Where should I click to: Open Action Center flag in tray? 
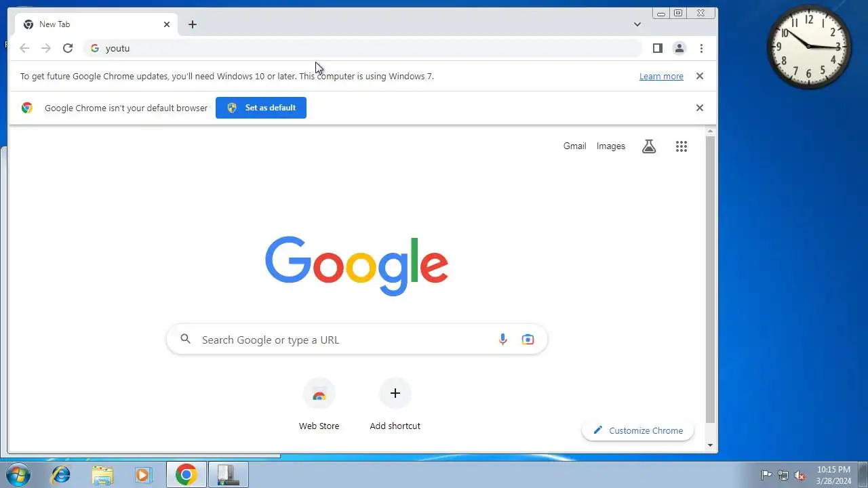767,475
